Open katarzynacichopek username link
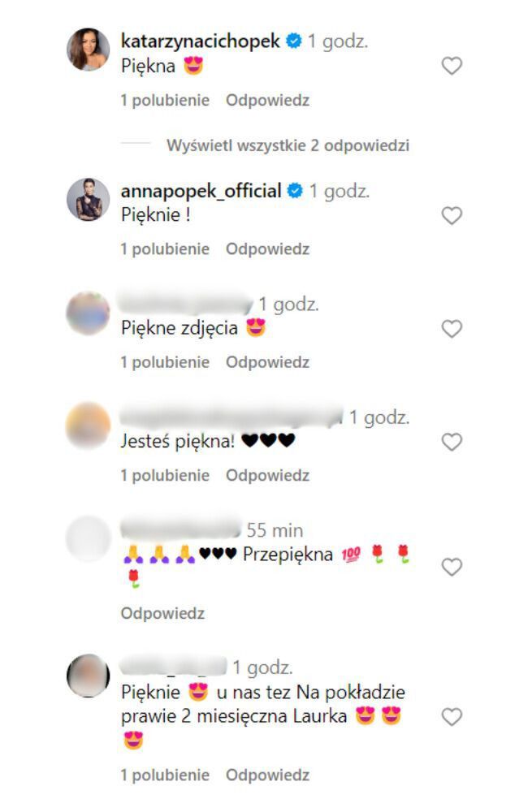 tap(200, 41)
